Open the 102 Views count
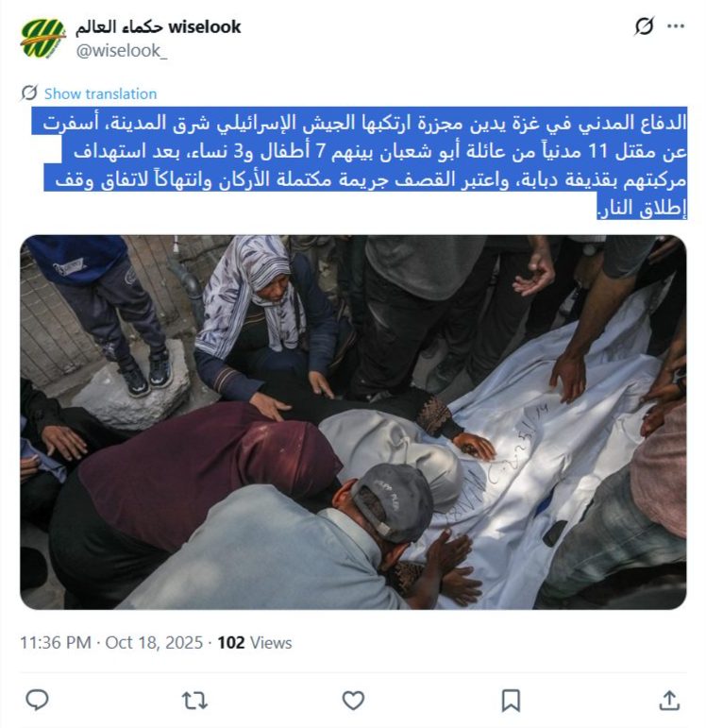The image size is (706, 728). point(255,643)
